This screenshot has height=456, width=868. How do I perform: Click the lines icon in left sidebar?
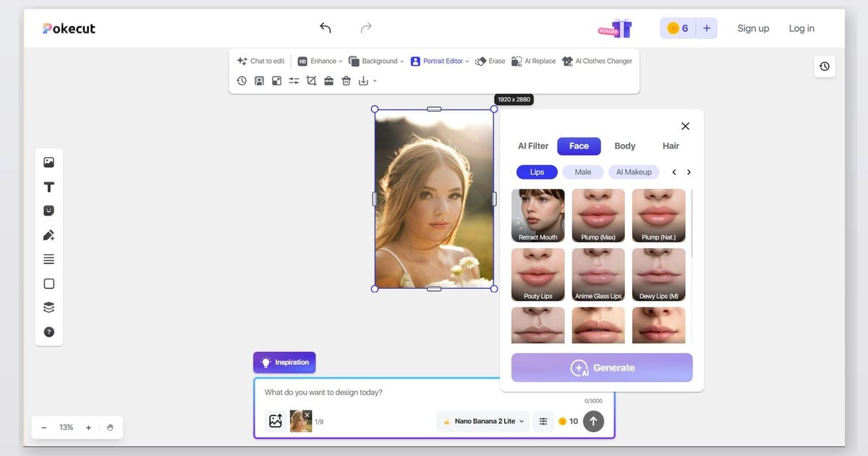coord(49,259)
